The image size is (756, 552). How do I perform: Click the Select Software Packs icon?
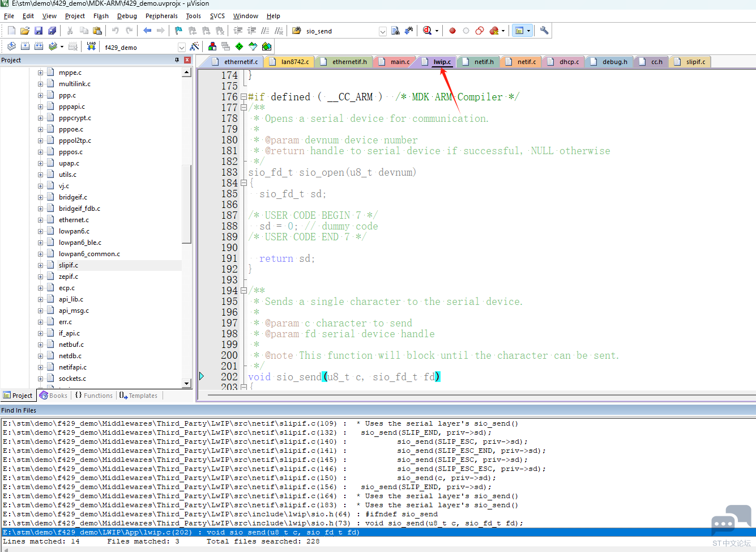[253, 46]
